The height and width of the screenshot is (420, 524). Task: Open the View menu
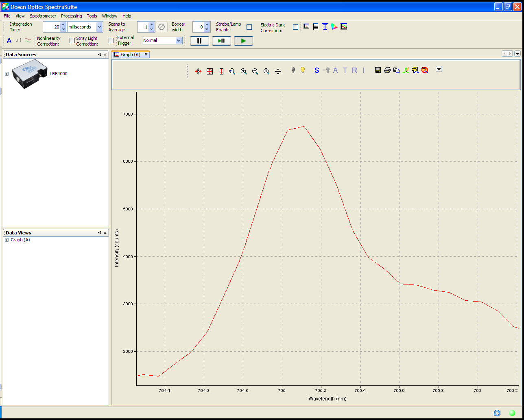(x=20, y=16)
